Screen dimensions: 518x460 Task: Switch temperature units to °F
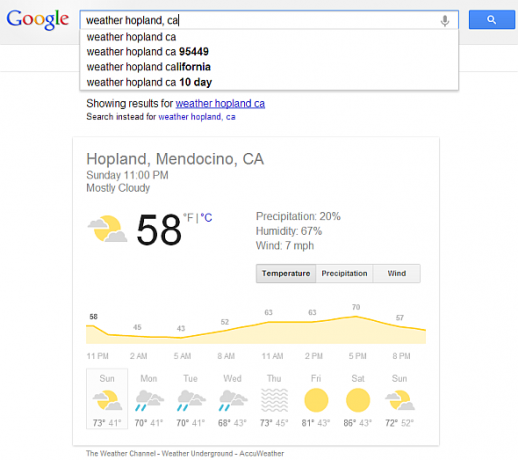pyautogui.click(x=188, y=218)
